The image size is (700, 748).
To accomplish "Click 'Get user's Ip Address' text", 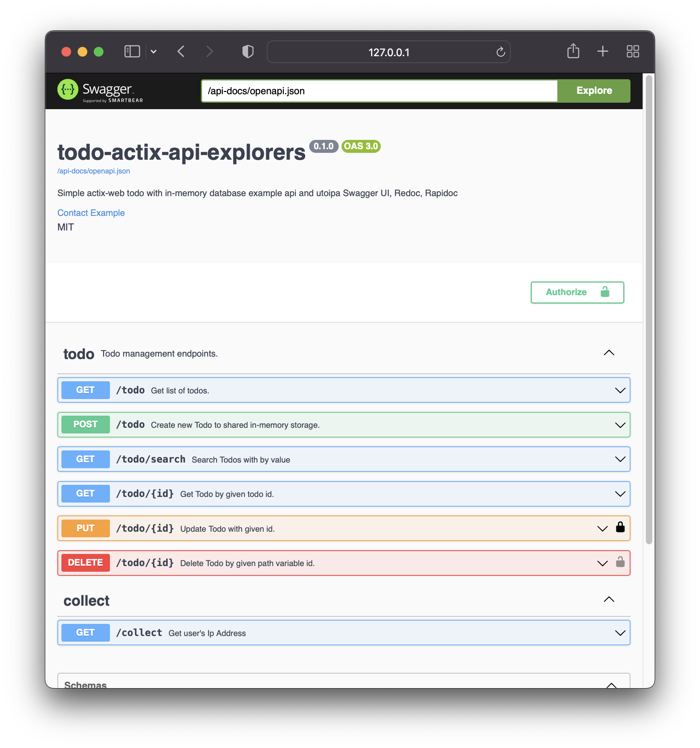I will 207,633.
